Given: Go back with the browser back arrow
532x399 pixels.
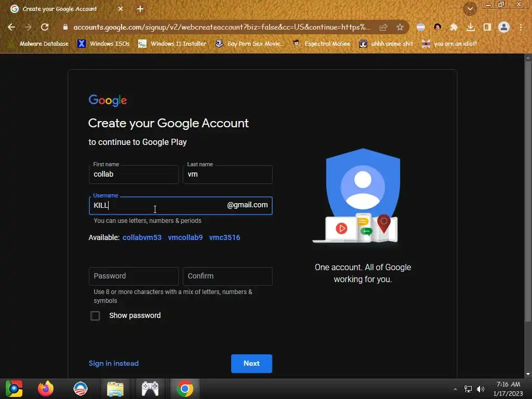Looking at the screenshot, I should coord(11,27).
